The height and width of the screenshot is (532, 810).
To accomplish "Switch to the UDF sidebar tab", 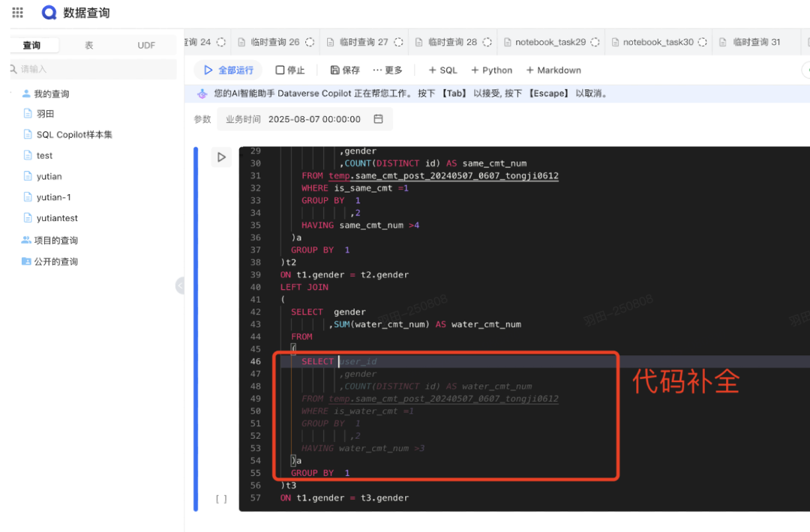I will click(x=146, y=46).
